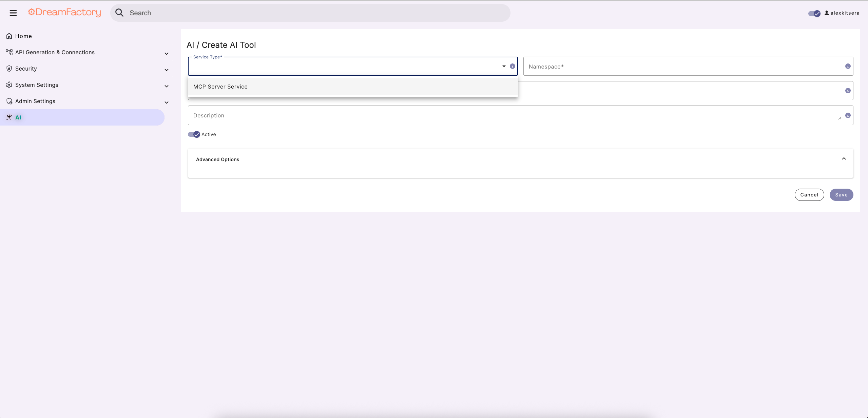Collapse the Advanced Options panel
This screenshot has width=868, height=418.
pos(844,159)
